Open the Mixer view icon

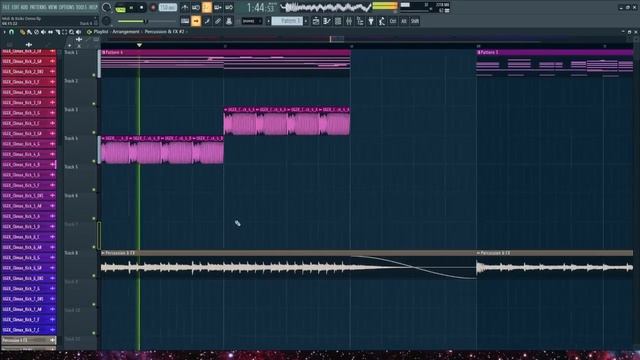click(349, 21)
